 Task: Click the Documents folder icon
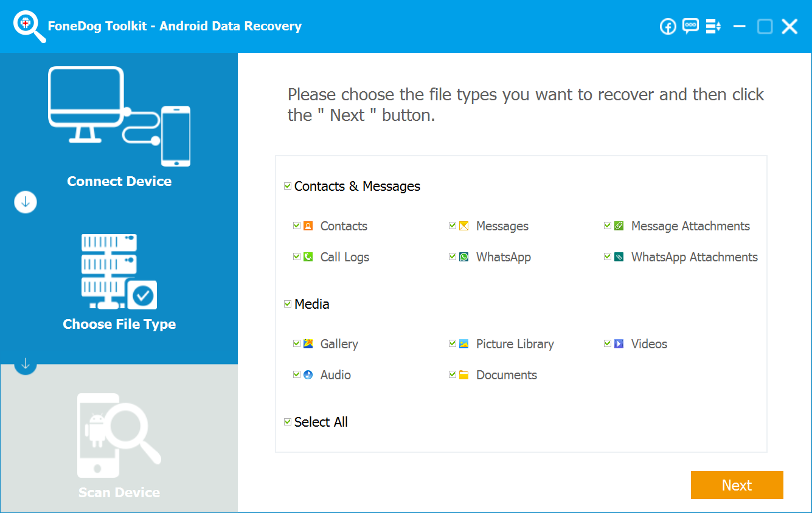coord(464,375)
